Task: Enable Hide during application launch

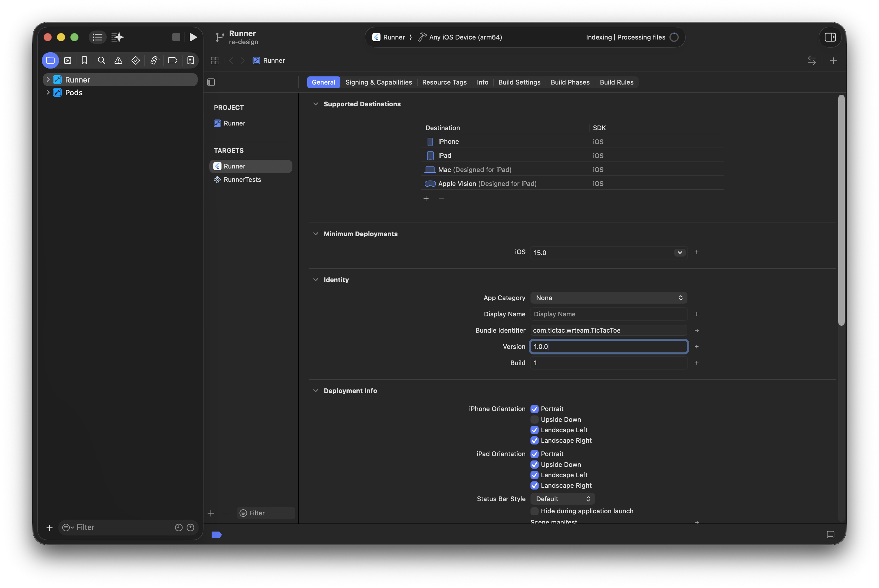Action: pos(535,511)
